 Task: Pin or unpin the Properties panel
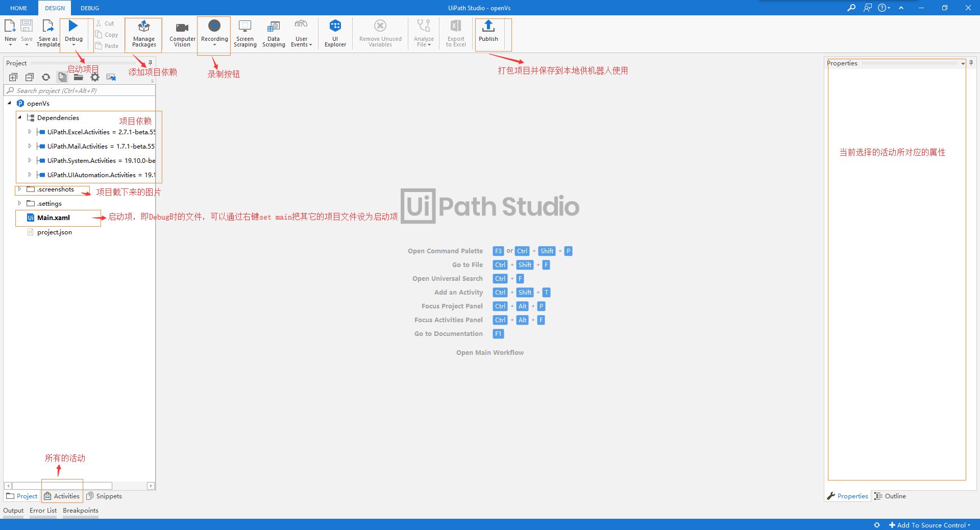click(x=971, y=63)
